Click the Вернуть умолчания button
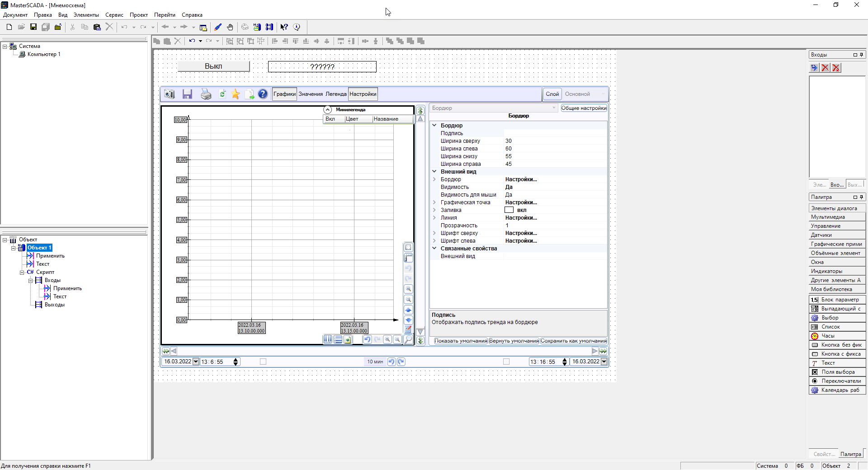868x470 pixels. point(514,341)
